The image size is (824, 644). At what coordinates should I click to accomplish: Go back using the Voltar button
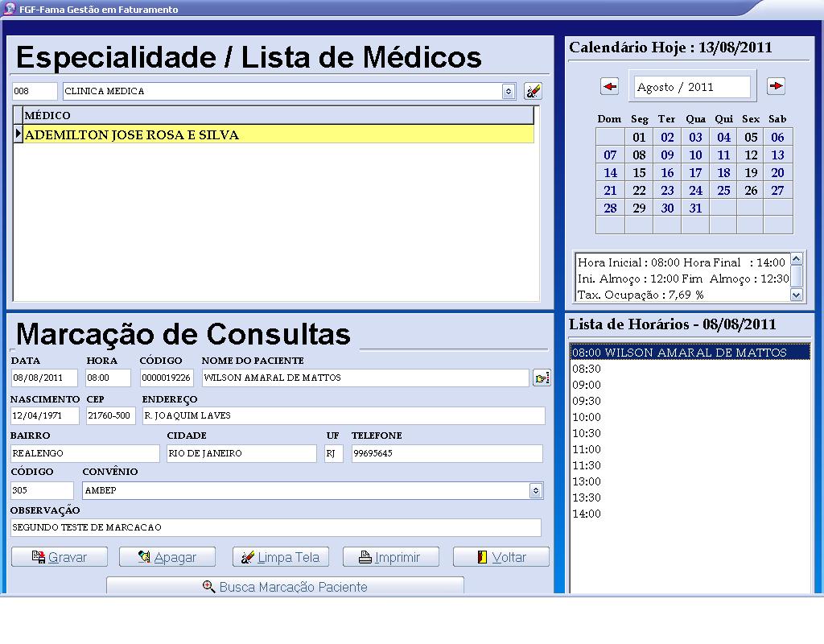tap(501, 557)
